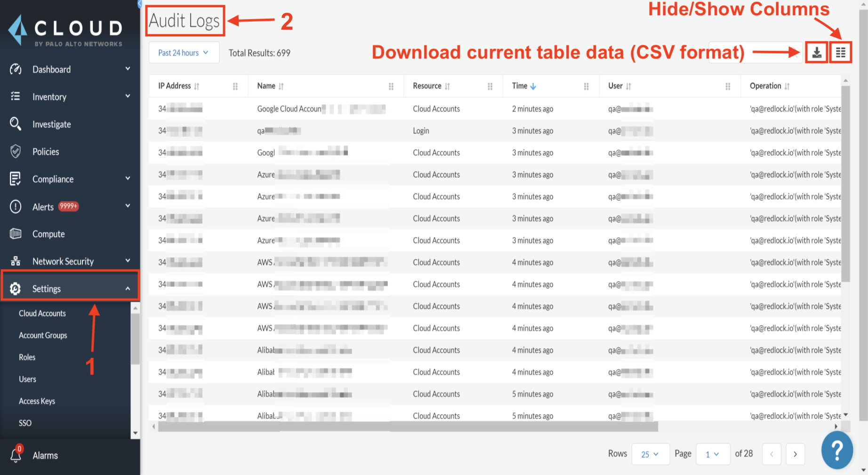Viewport: 868px width, 475px height.
Task: Select Settings in the sidebar menu
Action: 46,288
